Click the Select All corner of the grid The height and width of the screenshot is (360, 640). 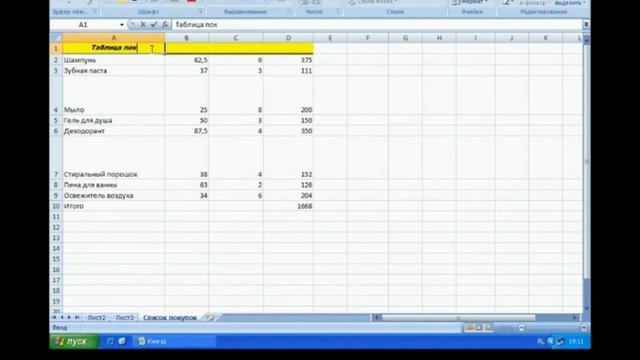pyautogui.click(x=56, y=38)
